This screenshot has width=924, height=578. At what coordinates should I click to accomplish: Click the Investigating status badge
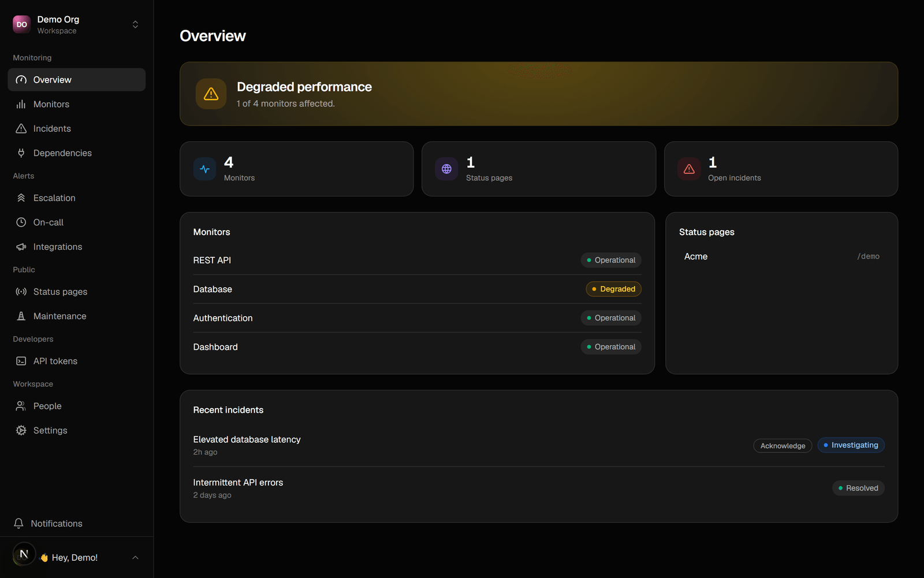tap(851, 445)
